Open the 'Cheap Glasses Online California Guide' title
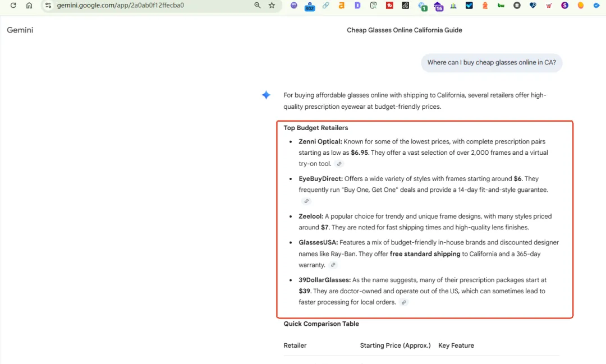Image resolution: width=606 pixels, height=364 pixels. click(404, 30)
